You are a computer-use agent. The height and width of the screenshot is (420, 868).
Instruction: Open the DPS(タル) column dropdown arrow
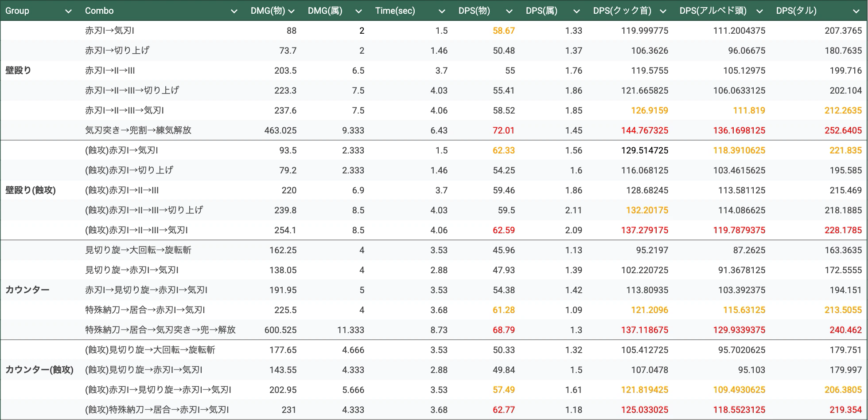856,12
